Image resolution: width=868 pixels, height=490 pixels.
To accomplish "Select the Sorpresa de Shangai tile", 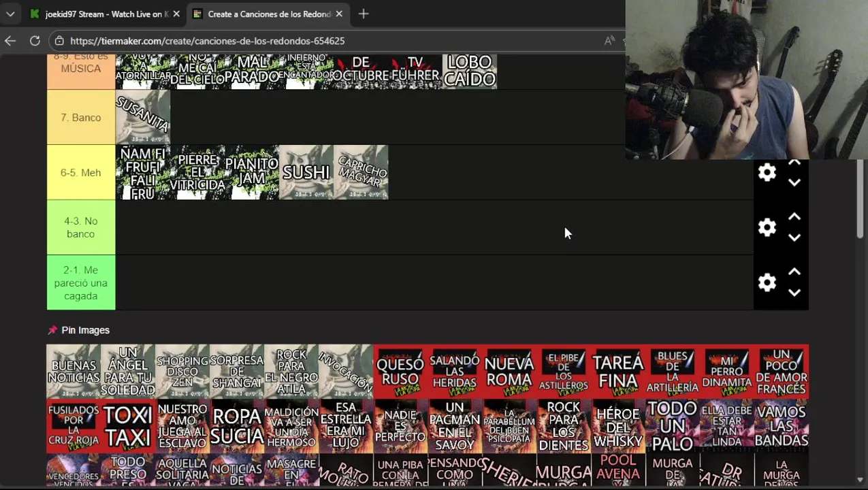I will pyautogui.click(x=237, y=371).
